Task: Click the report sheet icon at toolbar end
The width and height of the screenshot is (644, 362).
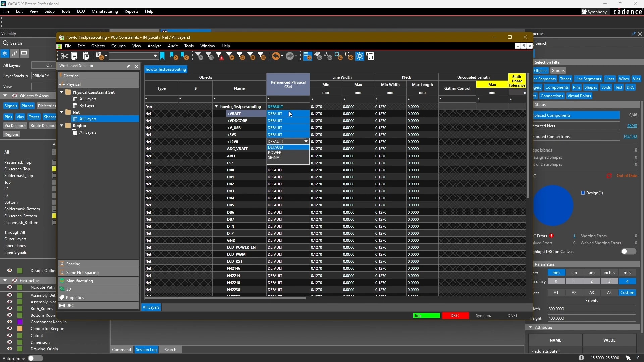Action: 370,56
